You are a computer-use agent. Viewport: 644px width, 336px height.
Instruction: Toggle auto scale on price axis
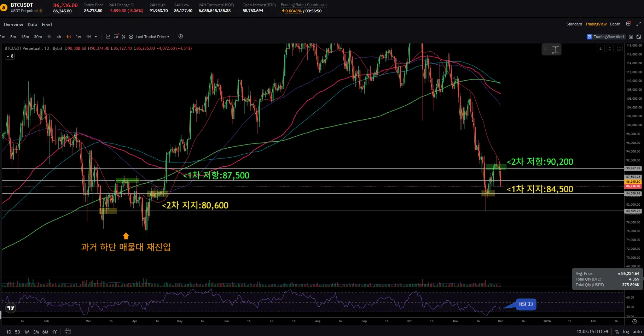[637, 331]
